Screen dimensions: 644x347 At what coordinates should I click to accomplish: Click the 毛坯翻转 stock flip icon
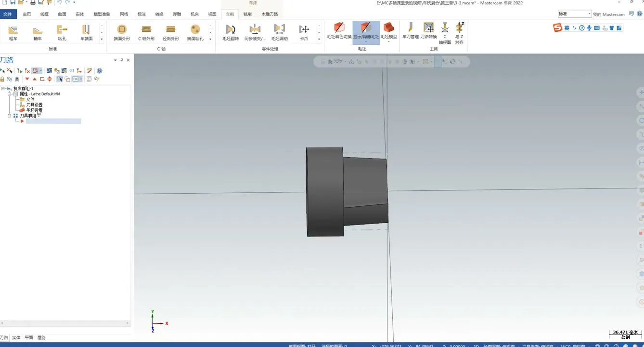pyautogui.click(x=231, y=32)
